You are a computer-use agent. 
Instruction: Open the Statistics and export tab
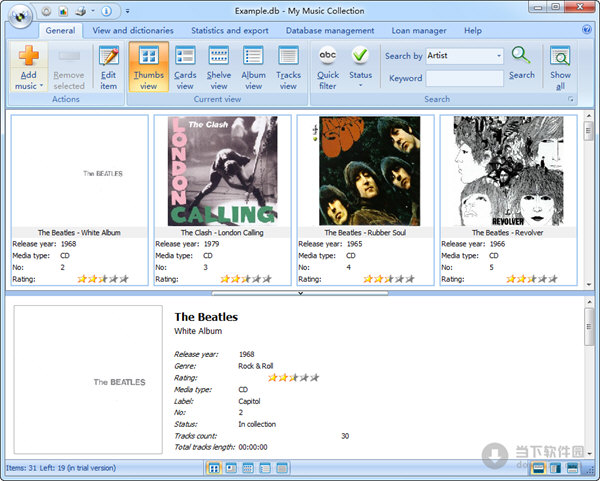pyautogui.click(x=230, y=31)
